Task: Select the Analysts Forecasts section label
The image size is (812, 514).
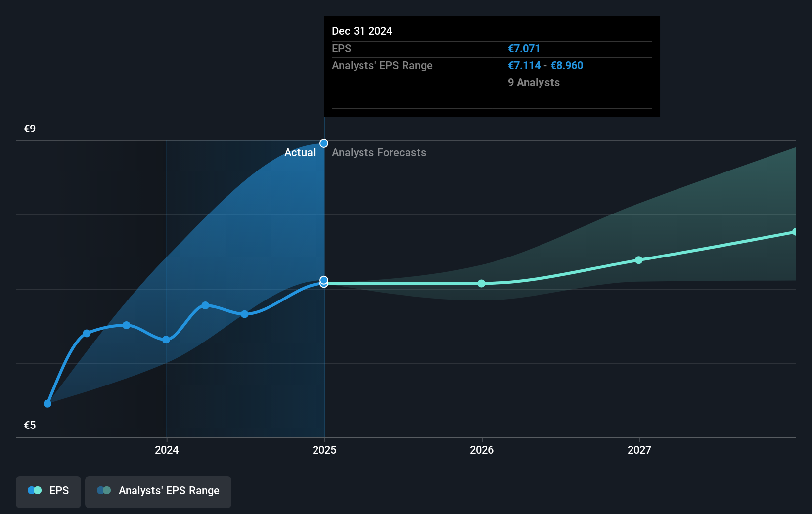Action: pyautogui.click(x=379, y=152)
